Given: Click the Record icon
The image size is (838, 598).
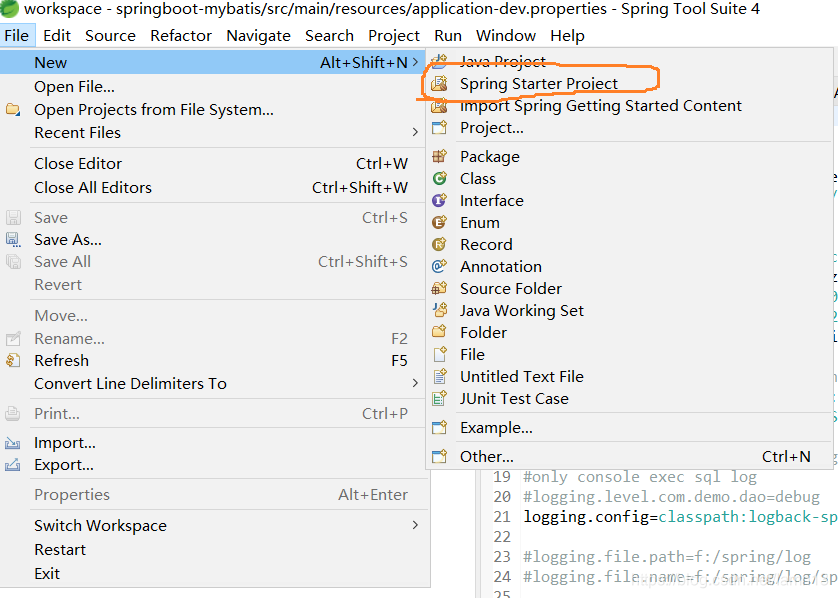Looking at the screenshot, I should [x=439, y=244].
